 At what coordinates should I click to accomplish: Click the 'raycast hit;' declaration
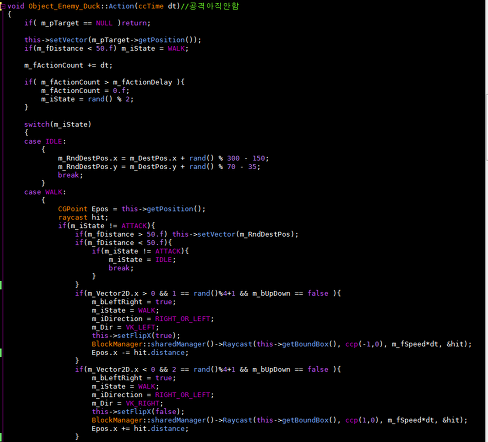pyautogui.click(x=83, y=218)
